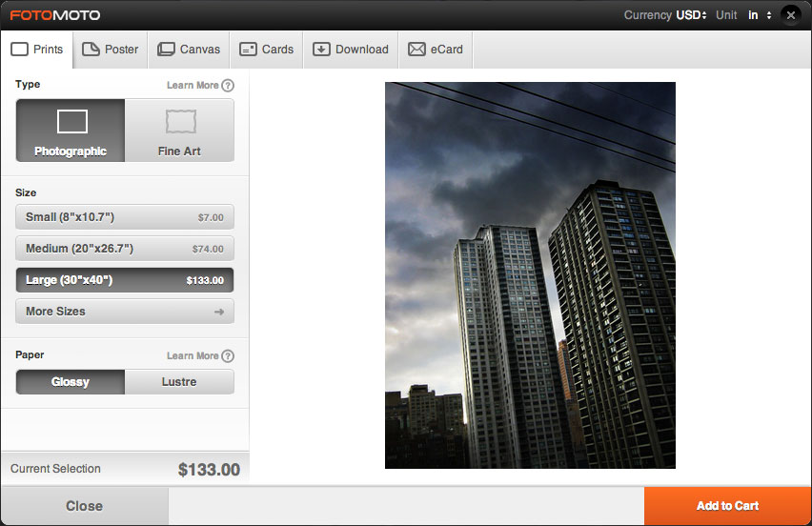Open the Cards tab
The height and width of the screenshot is (526, 812).
[x=266, y=50]
